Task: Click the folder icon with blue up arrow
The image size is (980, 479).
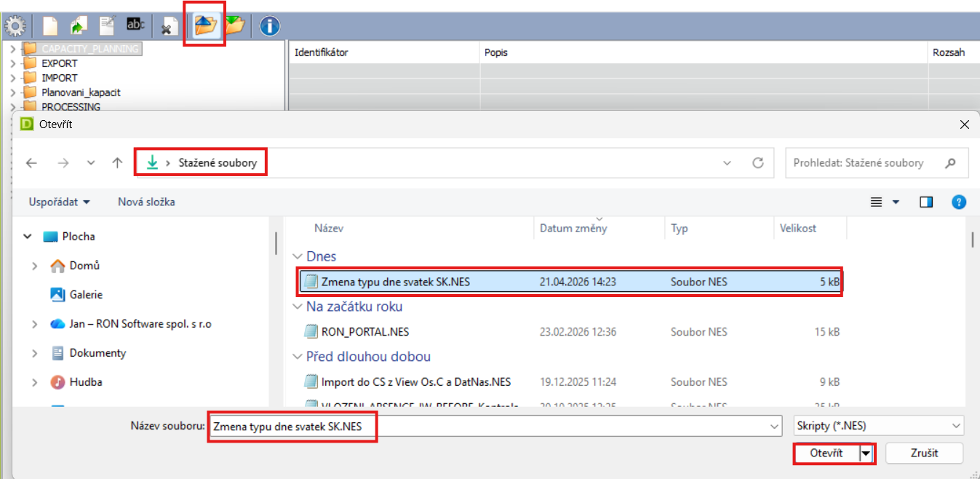Action: 205,27
